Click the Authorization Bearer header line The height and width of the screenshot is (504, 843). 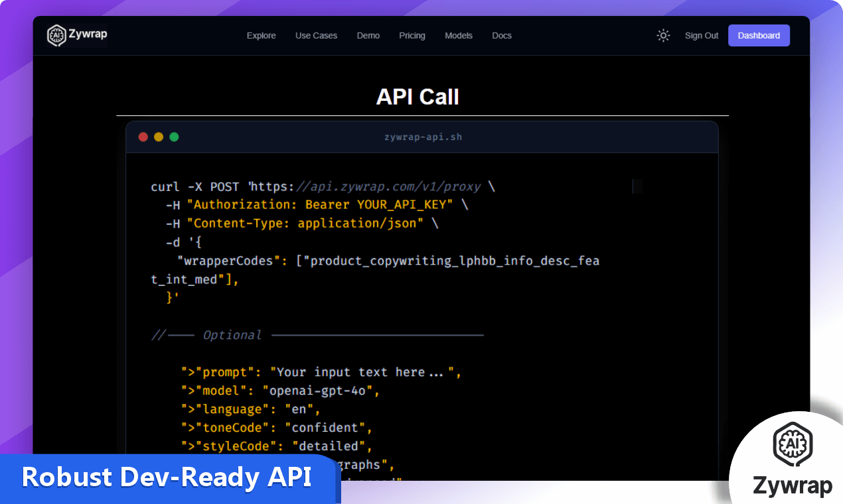[317, 205]
